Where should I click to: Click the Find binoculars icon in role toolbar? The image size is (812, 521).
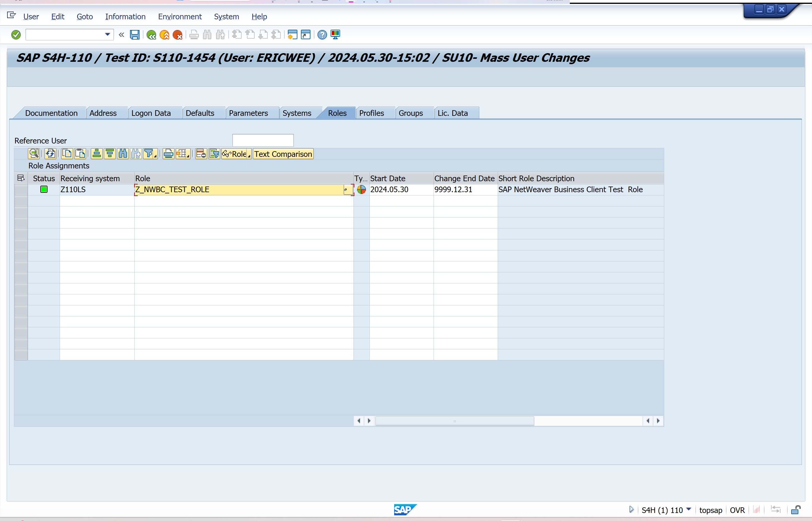tap(123, 154)
